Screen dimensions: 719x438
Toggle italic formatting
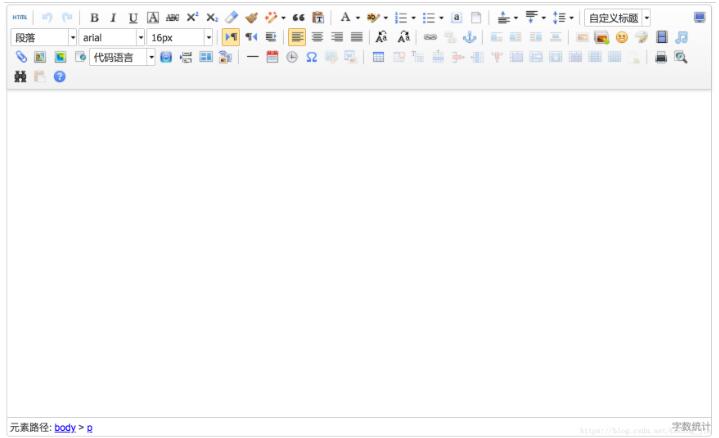113,18
